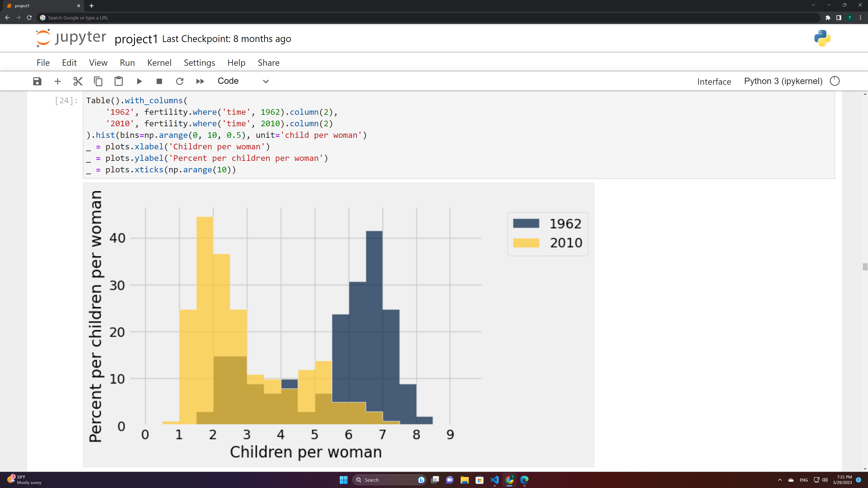
Task: Click the 1962 blue legend swatch
Action: (x=526, y=224)
